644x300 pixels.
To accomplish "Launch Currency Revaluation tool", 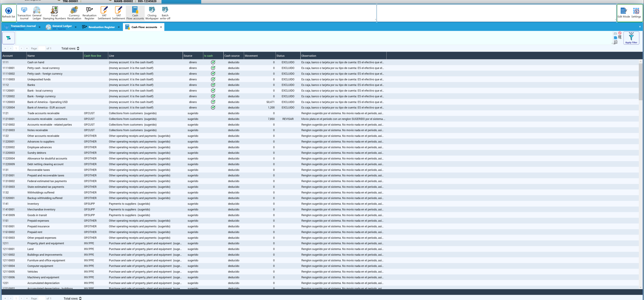I will point(74,13).
